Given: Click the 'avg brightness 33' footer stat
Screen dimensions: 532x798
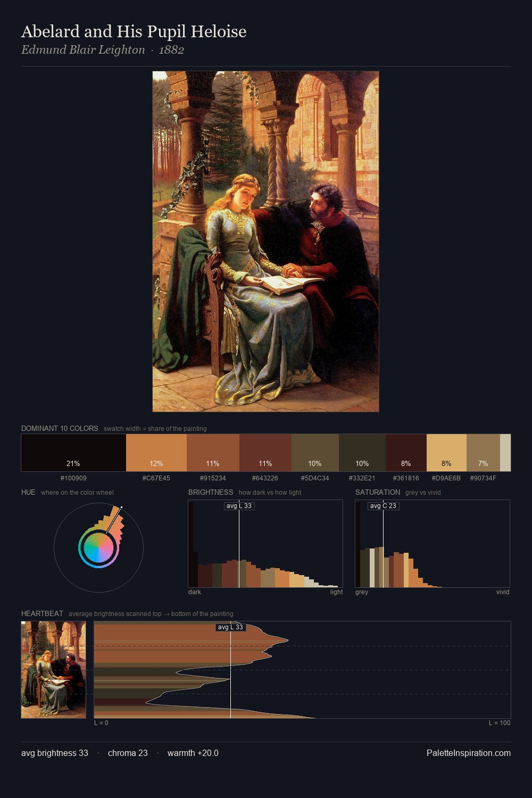Looking at the screenshot, I should (55, 753).
